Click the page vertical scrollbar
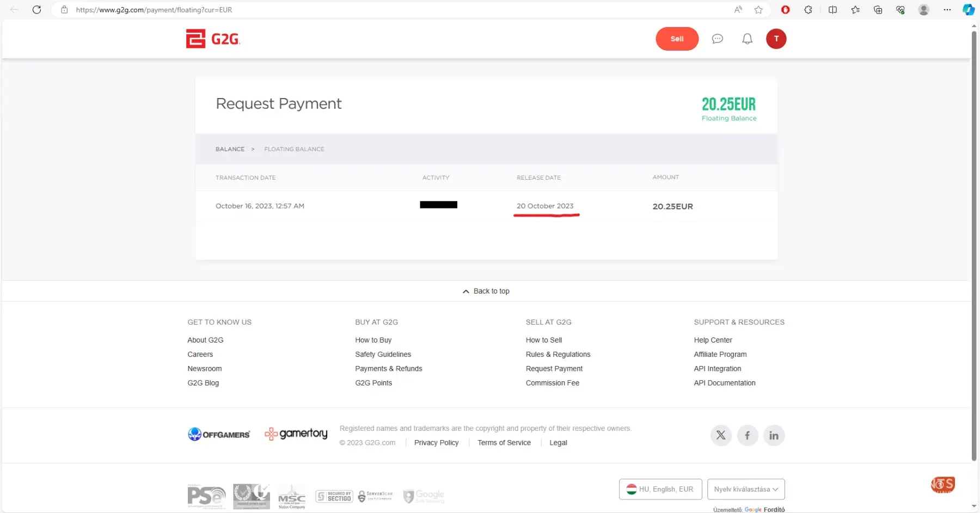Screen dimensions: 980x513 click(974, 245)
